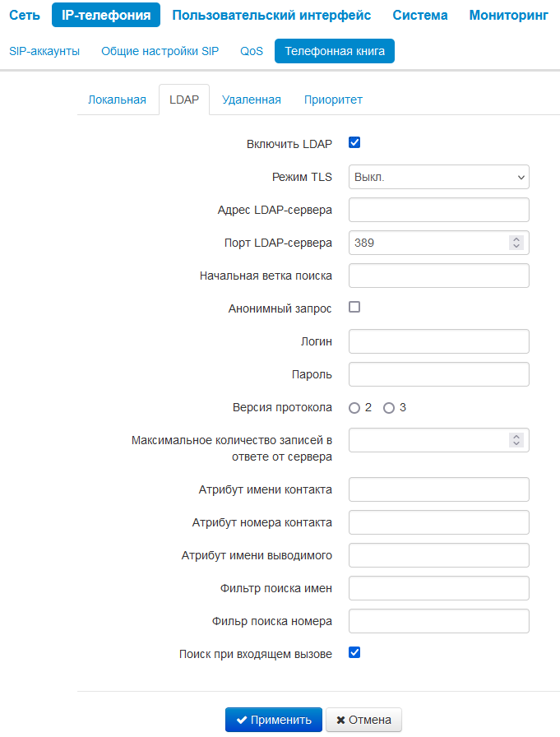Click the max records count spinner arrows
This screenshot has height=737, width=560.
(x=516, y=440)
